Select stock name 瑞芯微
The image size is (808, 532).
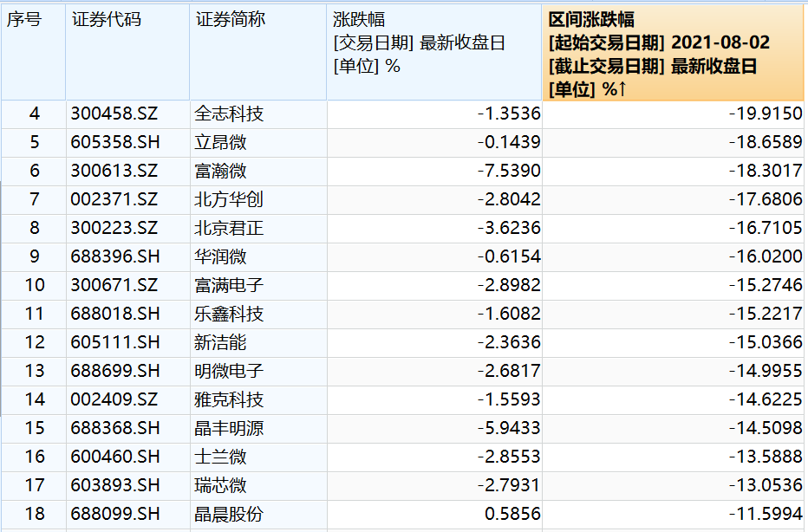coord(220,485)
